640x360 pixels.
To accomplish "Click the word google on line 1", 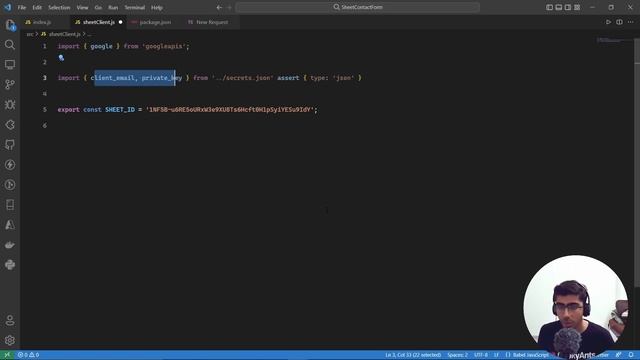I will tap(101, 47).
